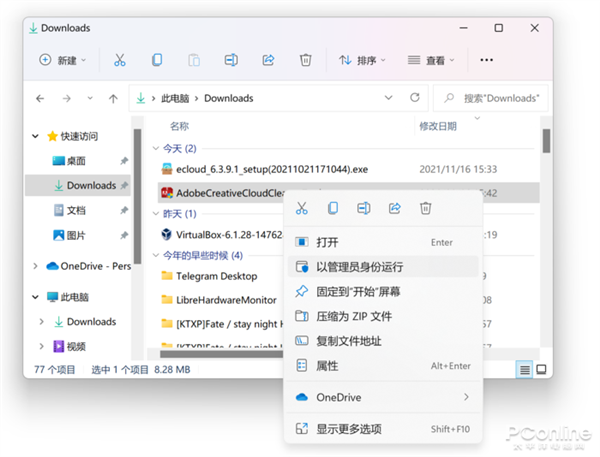Viewport: 600px width, 457px height.
Task: Select 图片 in the sidebar
Action: coord(76,235)
